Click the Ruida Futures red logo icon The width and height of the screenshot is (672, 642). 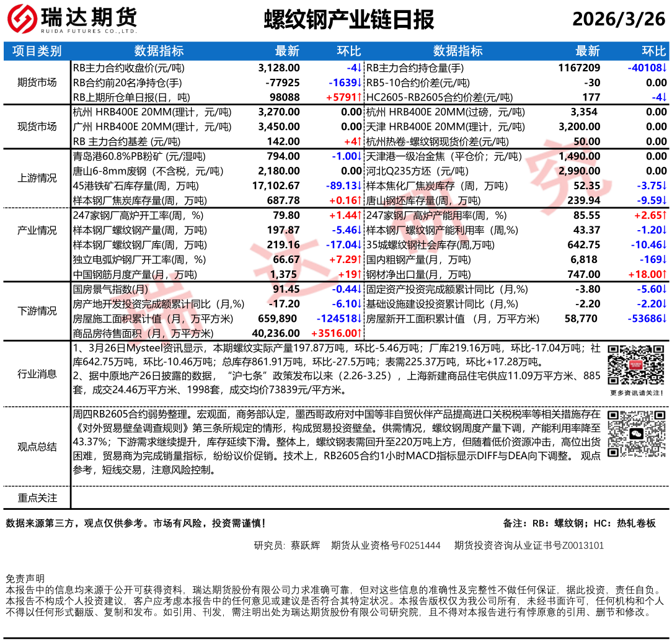[x=22, y=20]
